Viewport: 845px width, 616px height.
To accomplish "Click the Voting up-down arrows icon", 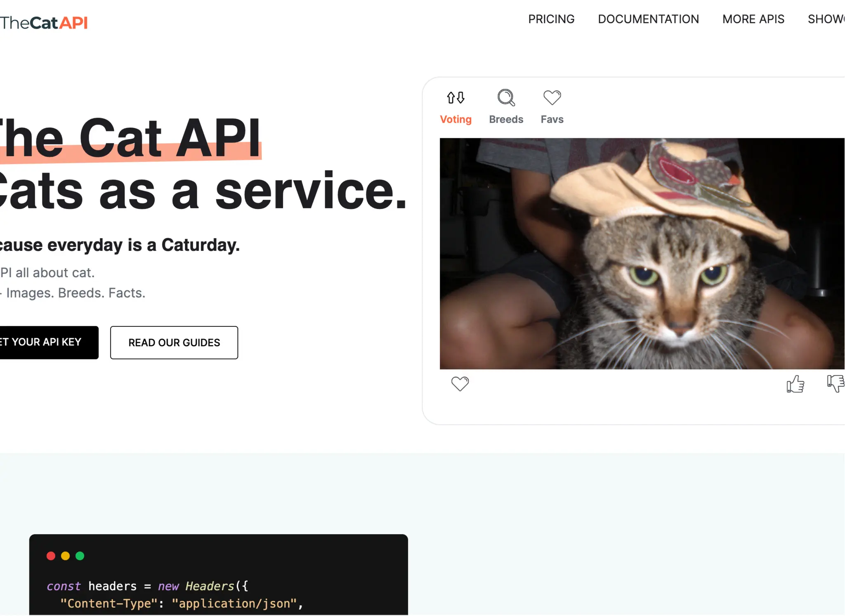I will pos(456,98).
